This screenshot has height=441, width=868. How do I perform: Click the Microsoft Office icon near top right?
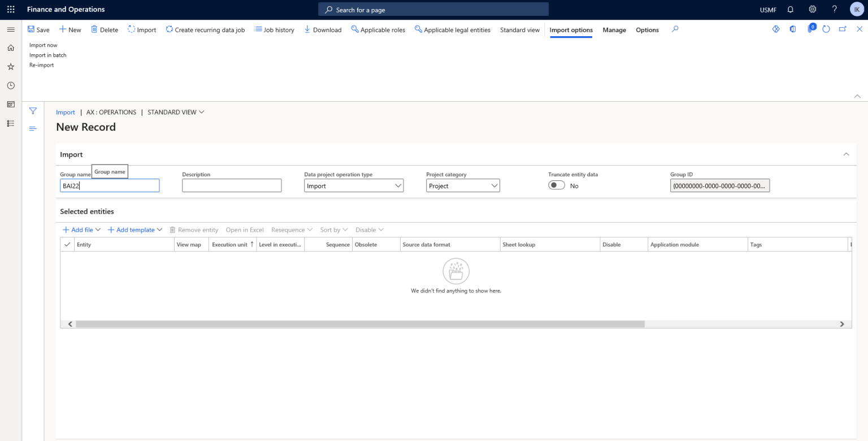[793, 29]
